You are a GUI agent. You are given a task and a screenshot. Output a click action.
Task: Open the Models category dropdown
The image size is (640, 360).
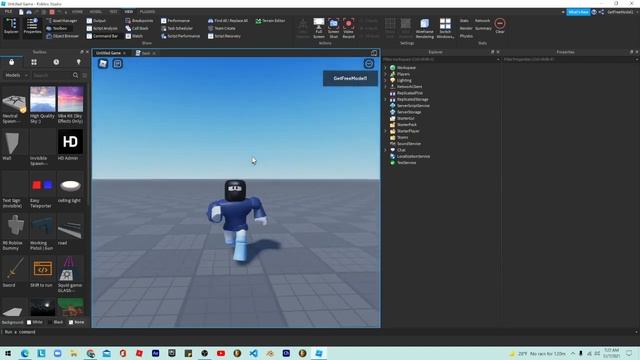click(16, 75)
